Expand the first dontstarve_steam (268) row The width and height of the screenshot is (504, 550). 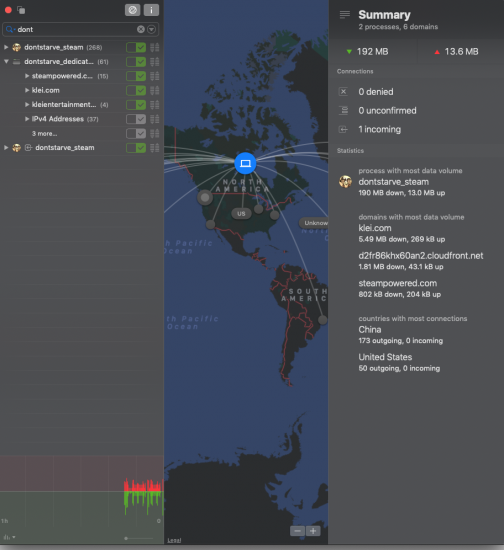(x=6, y=47)
